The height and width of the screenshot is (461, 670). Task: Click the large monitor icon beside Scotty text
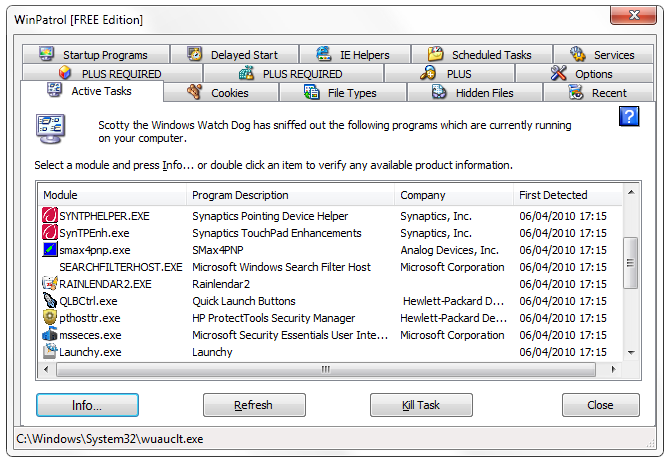(50, 129)
